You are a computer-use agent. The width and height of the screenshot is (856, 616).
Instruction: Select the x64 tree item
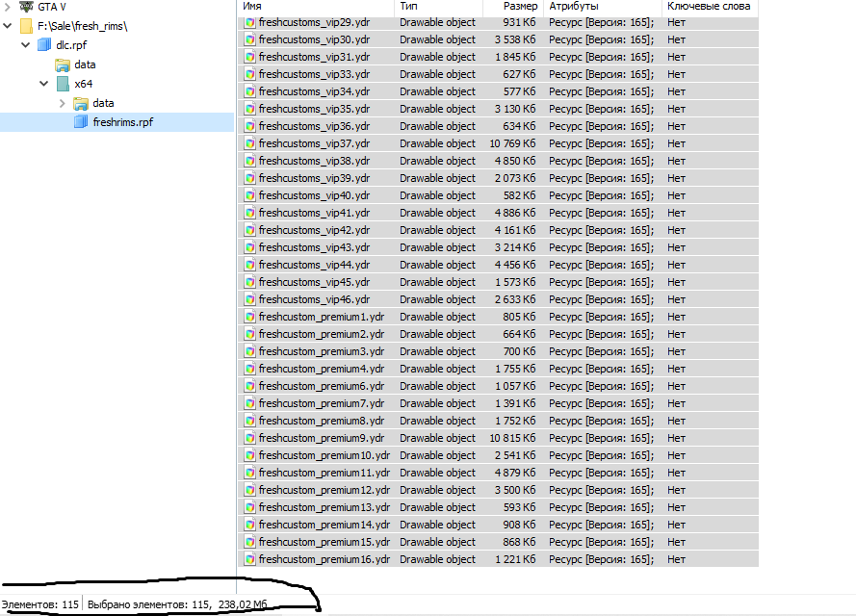(x=84, y=84)
